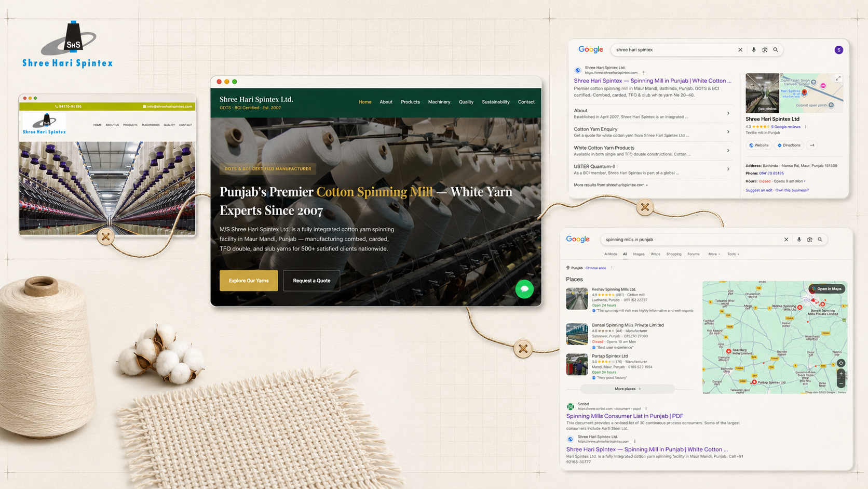
Task: Click the Google logo in 'spinning mills in punjab' window
Action: (578, 239)
